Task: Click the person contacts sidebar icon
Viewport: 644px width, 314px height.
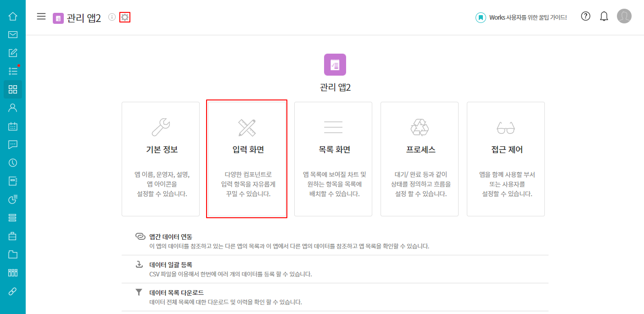Action: tap(13, 108)
